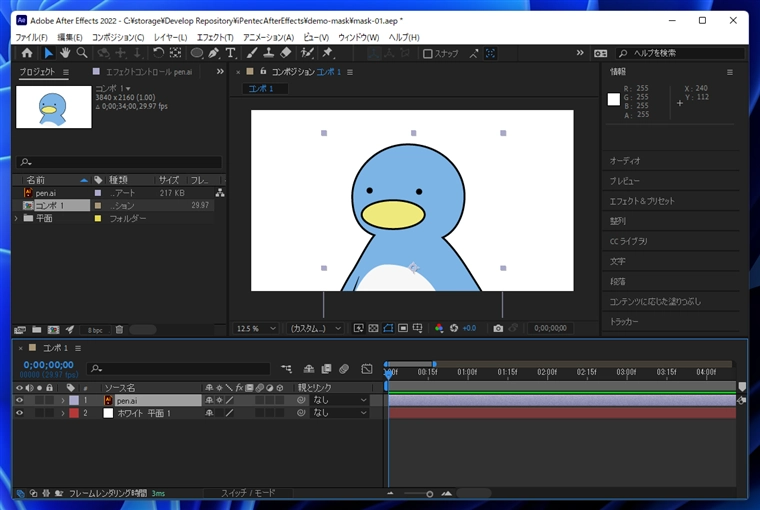Expand the 平面 folder in Project panel
760x510 pixels.
click(x=16, y=218)
